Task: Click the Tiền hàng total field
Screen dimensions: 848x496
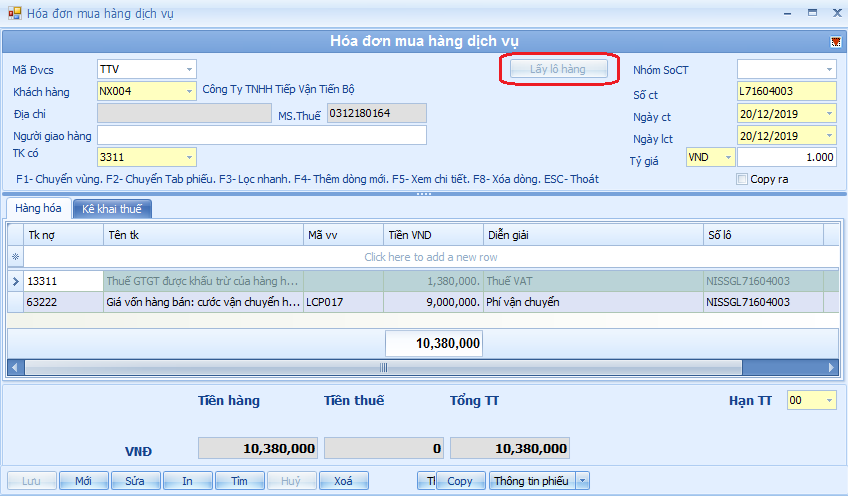Action: point(257,448)
